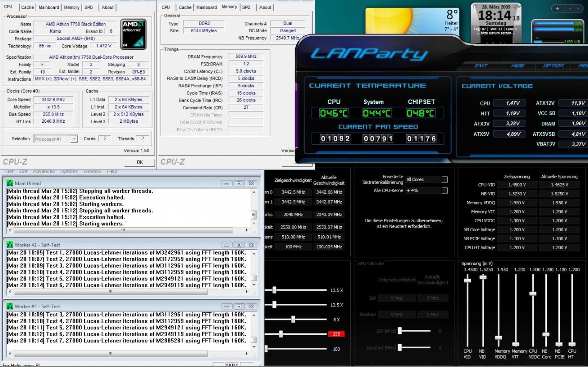The width and height of the screenshot is (588, 367).
Task: Click the Prime95 icon on Main thread window
Action: [10, 183]
